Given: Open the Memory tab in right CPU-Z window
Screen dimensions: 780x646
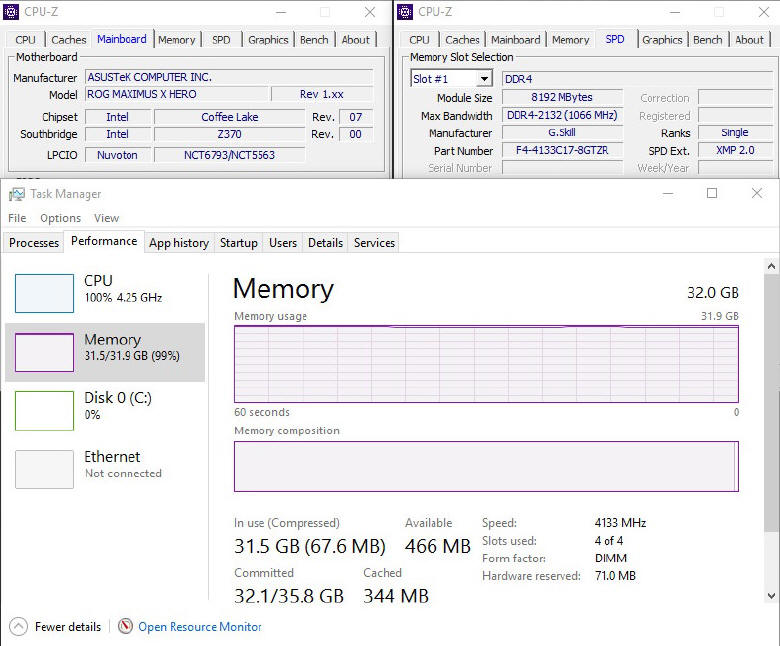Looking at the screenshot, I should pos(571,40).
